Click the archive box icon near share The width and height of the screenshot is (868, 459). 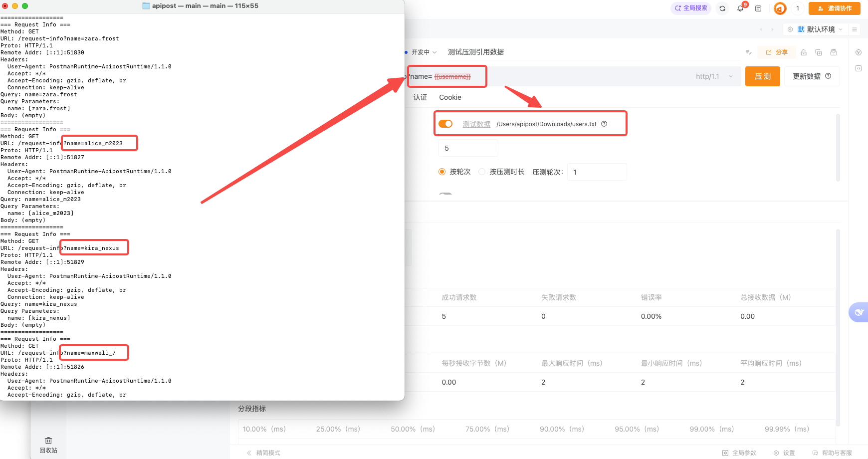[834, 52]
